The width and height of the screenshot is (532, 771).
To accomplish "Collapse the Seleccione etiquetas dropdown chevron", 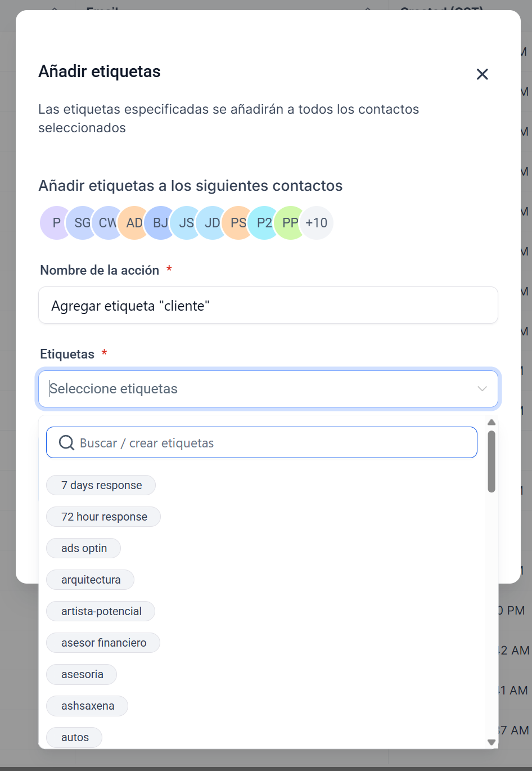I will 482,389.
